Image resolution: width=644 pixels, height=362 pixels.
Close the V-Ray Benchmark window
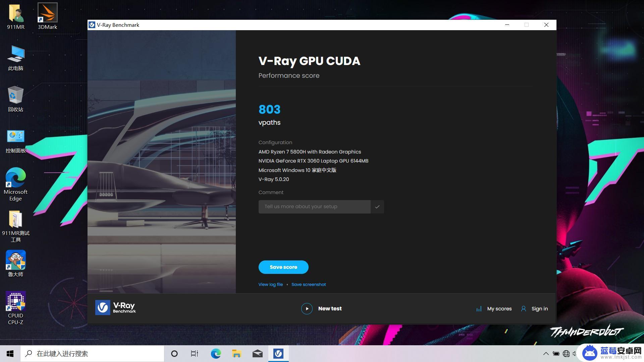[546, 25]
